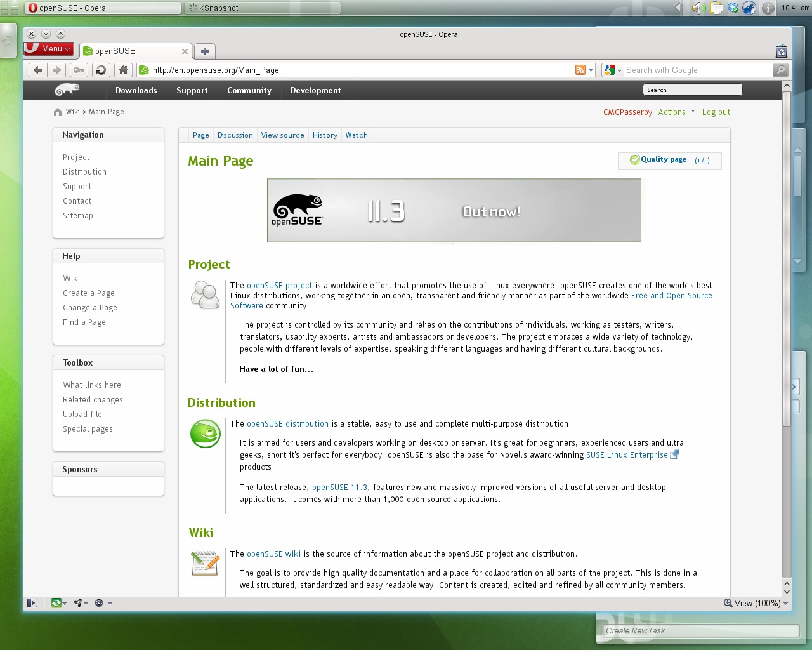The width and height of the screenshot is (812, 650).
Task: Expand the Google search engine selector
Action: click(x=613, y=70)
